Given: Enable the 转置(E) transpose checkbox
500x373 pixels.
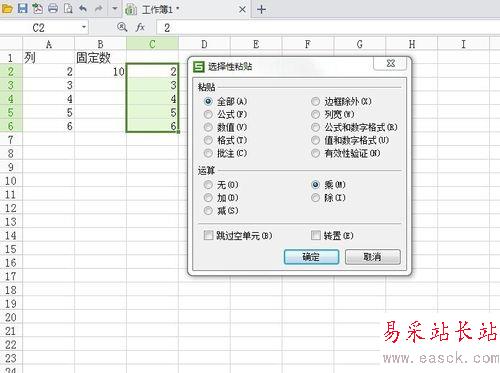Looking at the screenshot, I should (332, 236).
